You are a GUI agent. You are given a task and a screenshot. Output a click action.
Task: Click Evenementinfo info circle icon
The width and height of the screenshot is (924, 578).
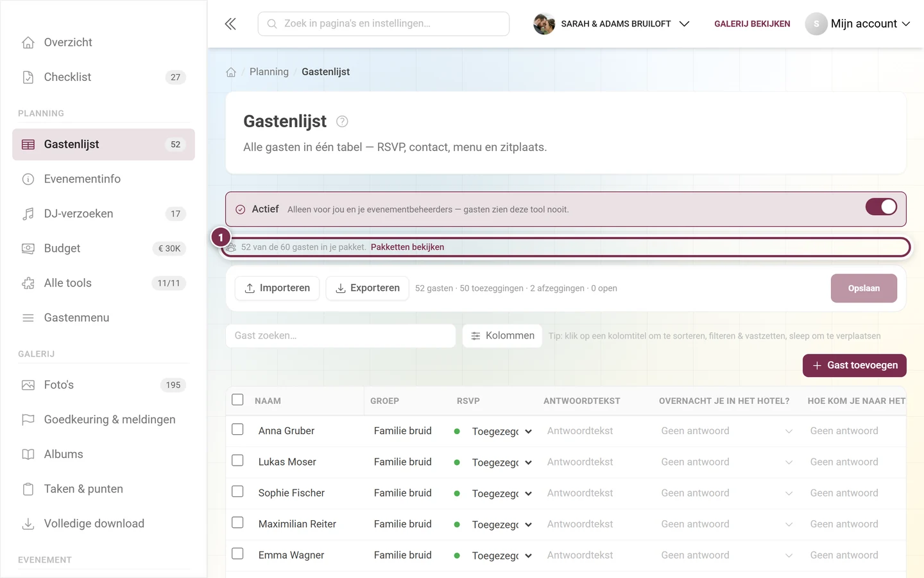[28, 179]
